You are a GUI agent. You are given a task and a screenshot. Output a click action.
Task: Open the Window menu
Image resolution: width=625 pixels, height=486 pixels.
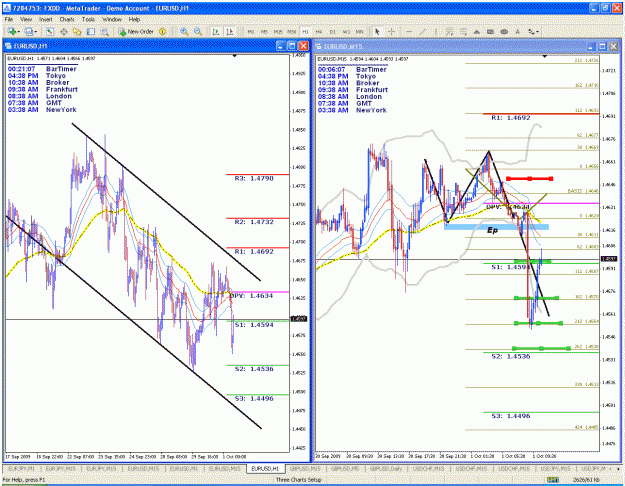coord(112,19)
